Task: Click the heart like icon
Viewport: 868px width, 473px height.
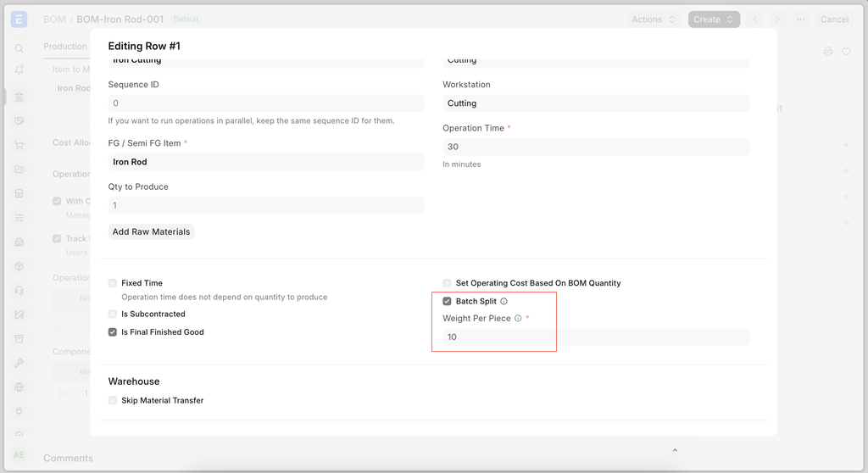Action: (846, 52)
